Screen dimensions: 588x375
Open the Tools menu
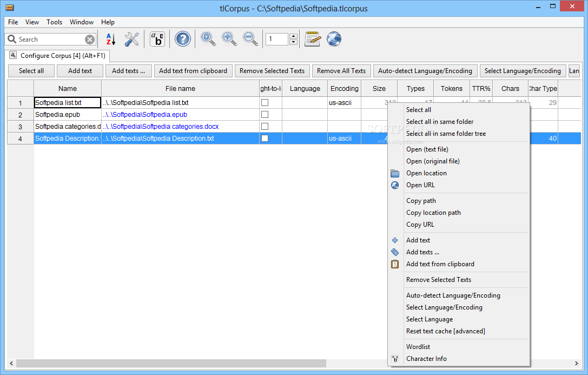[x=55, y=22]
